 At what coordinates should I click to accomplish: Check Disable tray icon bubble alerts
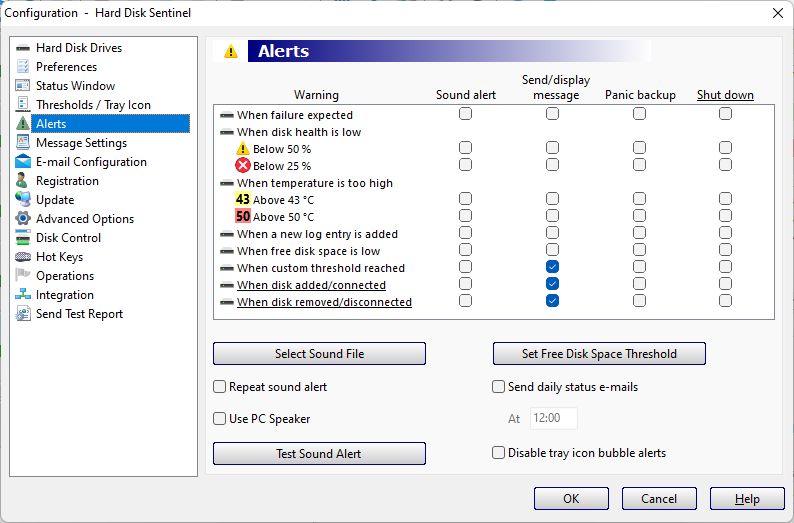coord(498,453)
